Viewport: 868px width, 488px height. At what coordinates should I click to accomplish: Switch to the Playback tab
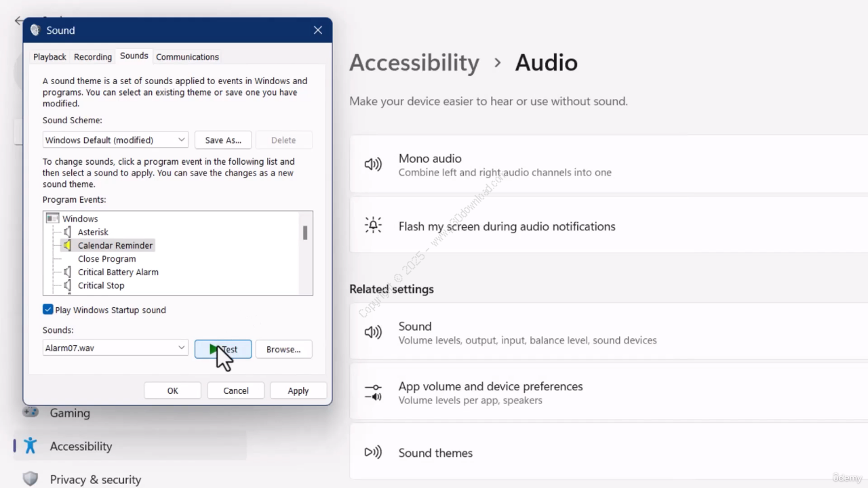point(50,57)
